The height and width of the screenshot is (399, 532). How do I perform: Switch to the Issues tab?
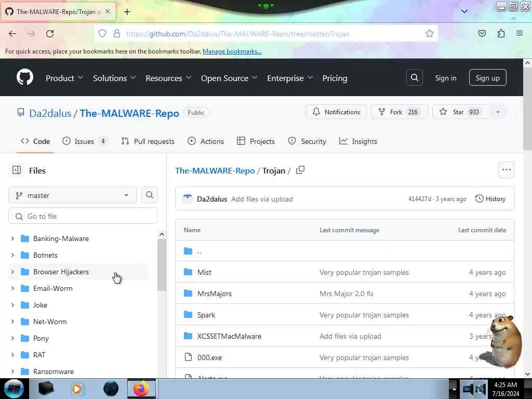point(85,141)
